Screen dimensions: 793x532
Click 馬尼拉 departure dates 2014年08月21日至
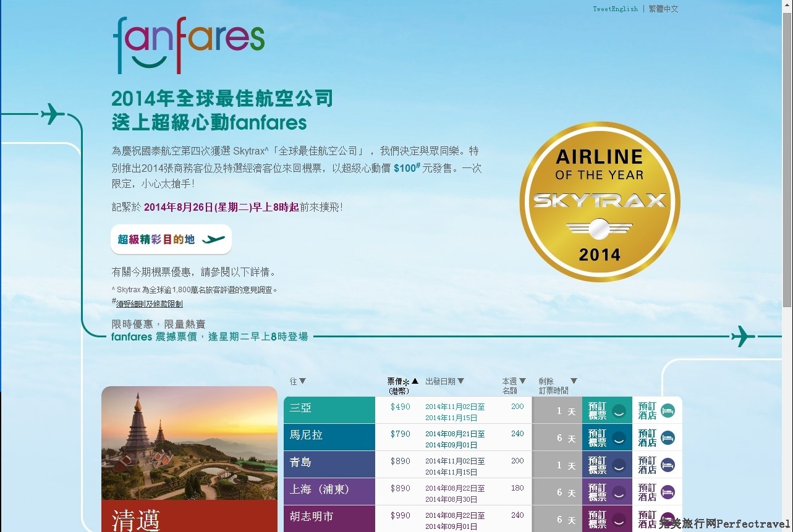[455, 434]
